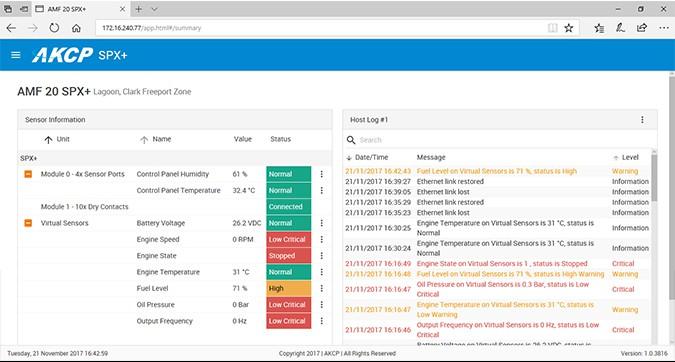This screenshot has width=675, height=362.
Task: Click the browser refresh icon
Action: 54,28
